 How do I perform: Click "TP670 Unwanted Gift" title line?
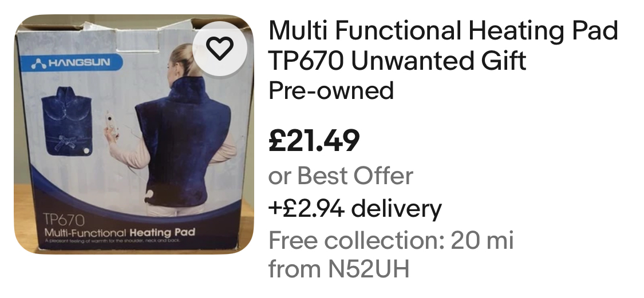tap(397, 62)
